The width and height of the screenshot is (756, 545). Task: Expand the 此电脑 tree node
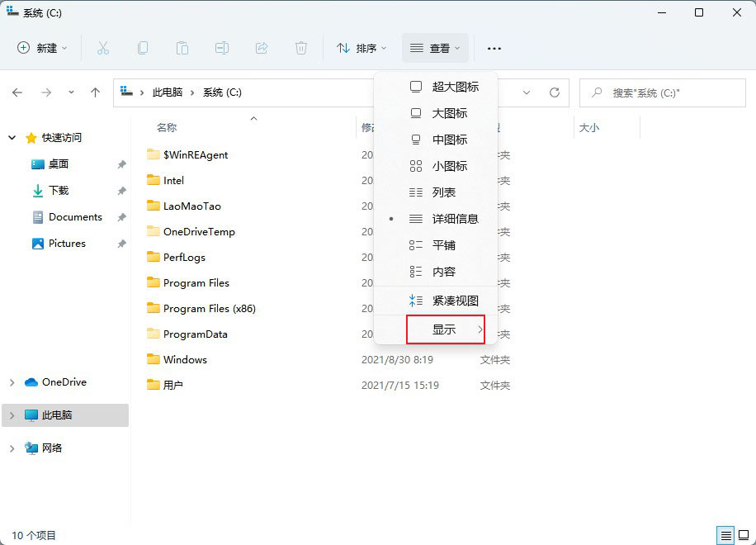(x=12, y=415)
